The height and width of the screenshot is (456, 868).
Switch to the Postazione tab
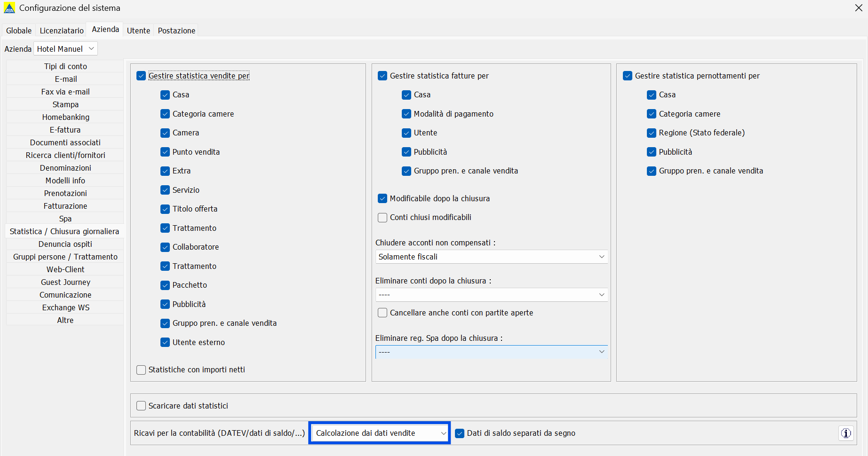point(176,31)
